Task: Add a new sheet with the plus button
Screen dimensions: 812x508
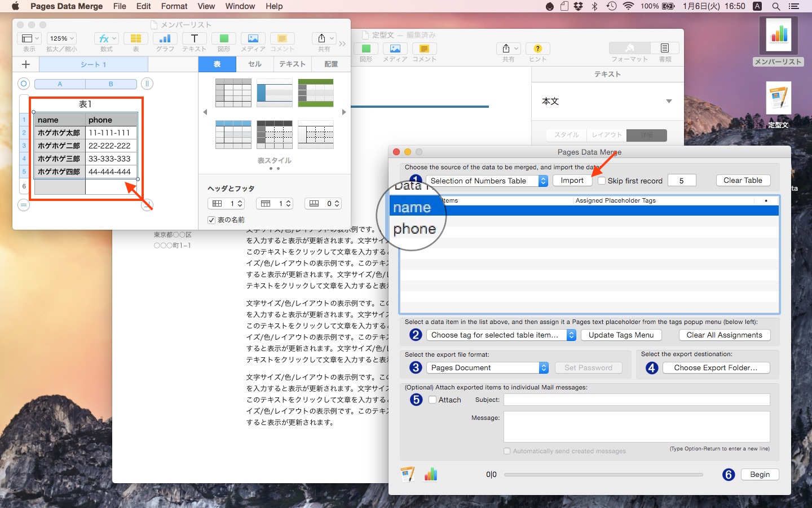Action: point(26,64)
